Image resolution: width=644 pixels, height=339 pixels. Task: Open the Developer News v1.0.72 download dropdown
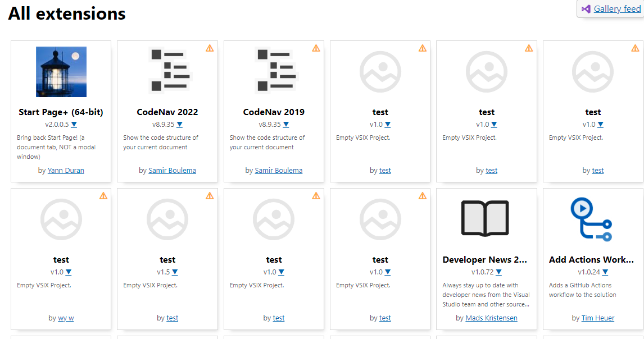[x=500, y=272]
